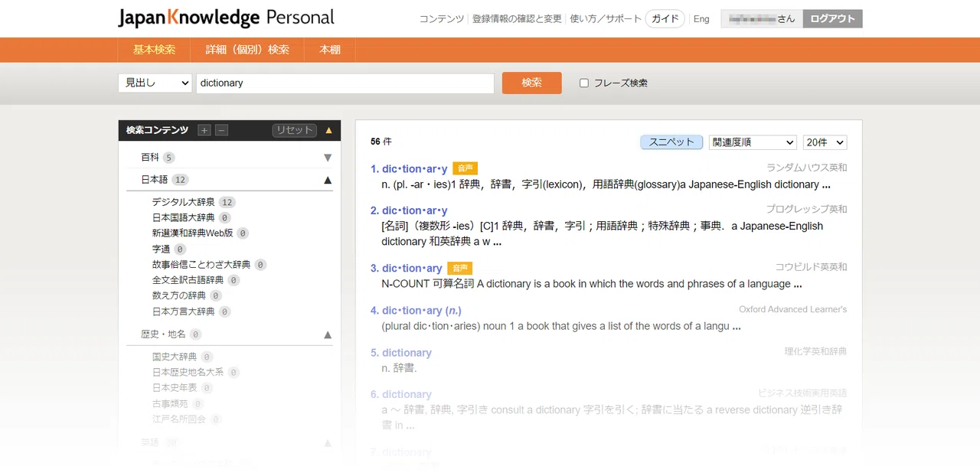Focus the search box containing dictionary

[x=345, y=83]
